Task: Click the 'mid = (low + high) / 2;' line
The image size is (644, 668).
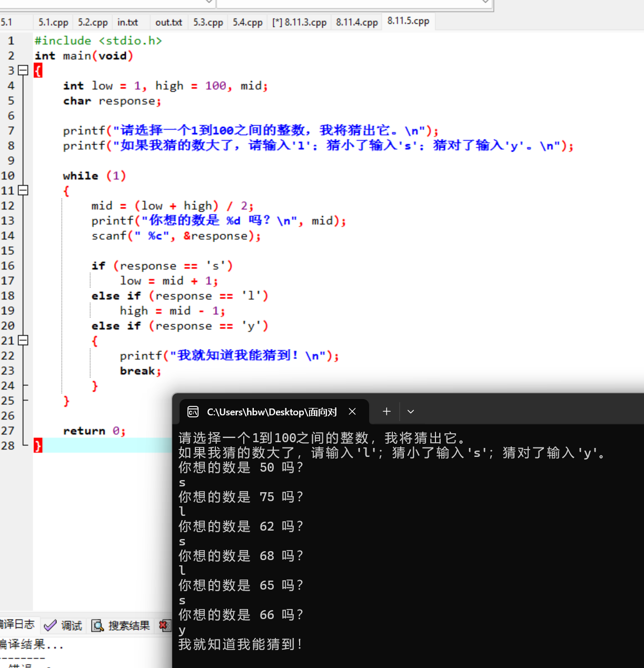Action: coord(172,205)
